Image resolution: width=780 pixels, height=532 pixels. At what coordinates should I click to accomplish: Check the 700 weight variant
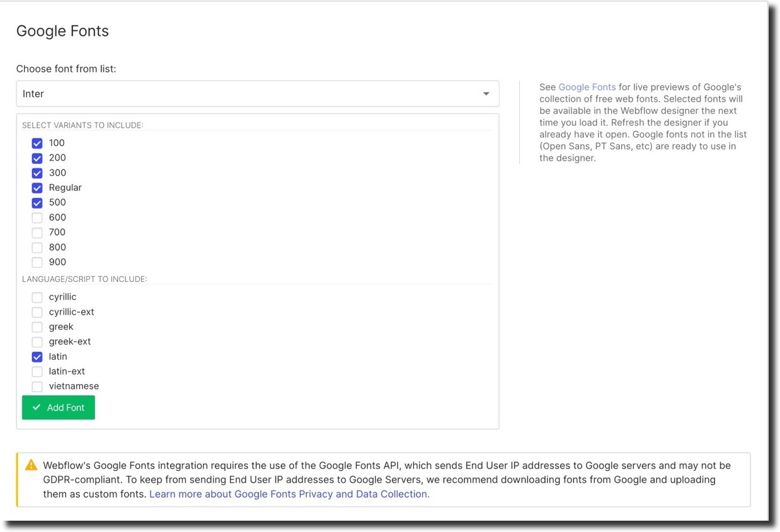click(x=37, y=232)
